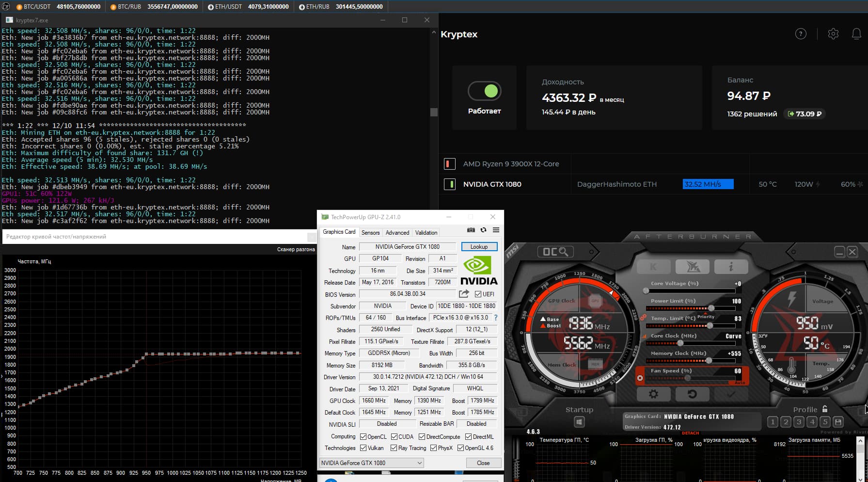Click GPU-Z refresh icon

point(483,230)
